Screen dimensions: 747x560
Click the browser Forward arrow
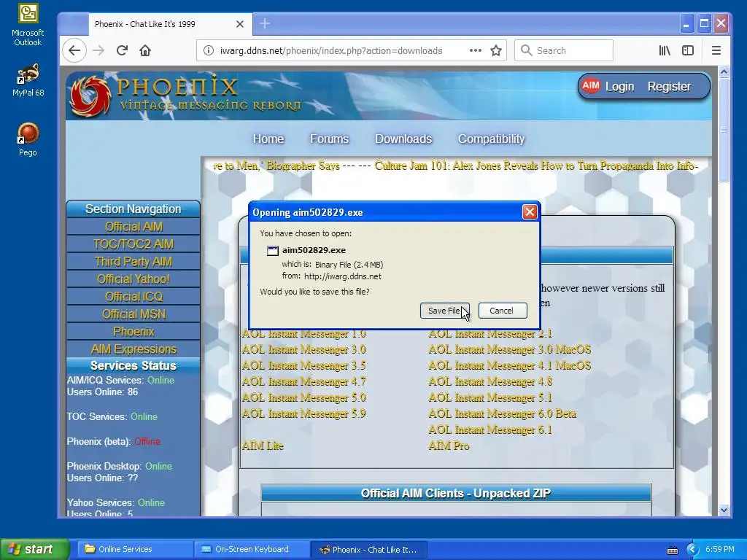98,50
